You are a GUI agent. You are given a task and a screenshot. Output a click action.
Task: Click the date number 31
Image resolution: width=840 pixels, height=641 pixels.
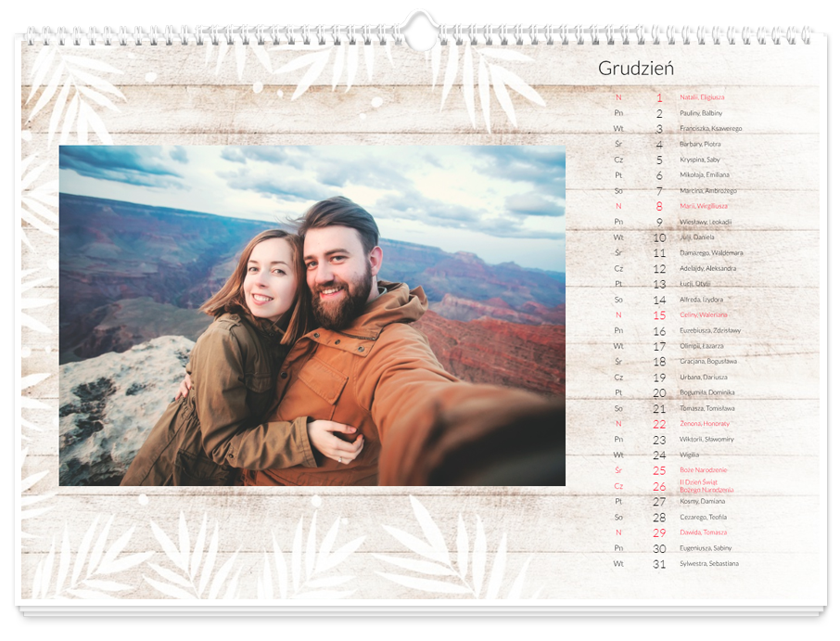pos(659,564)
